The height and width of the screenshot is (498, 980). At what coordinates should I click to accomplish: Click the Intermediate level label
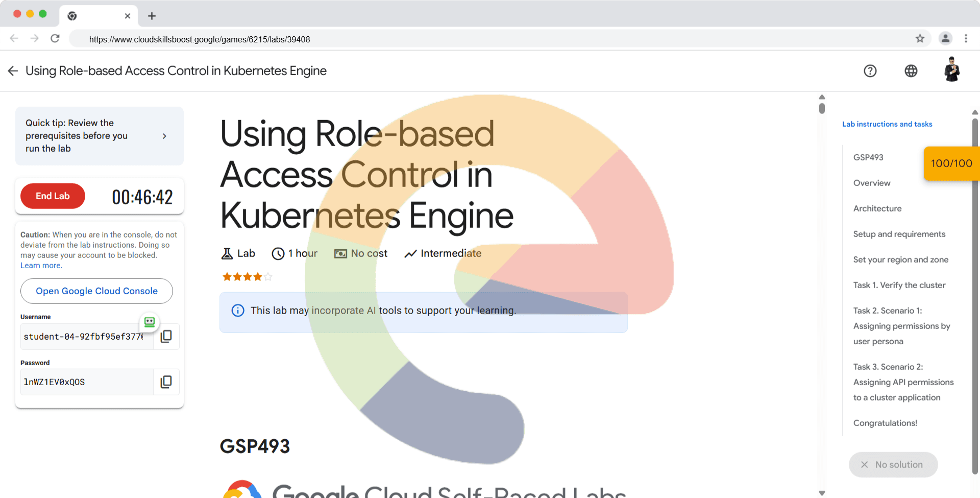click(x=443, y=253)
